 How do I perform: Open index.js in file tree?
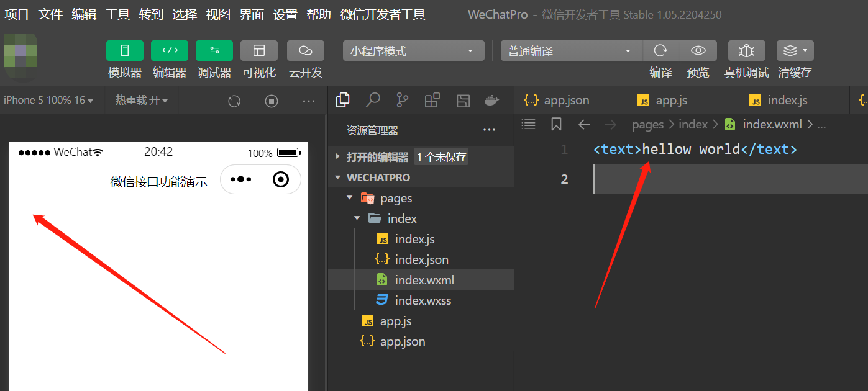421,239
